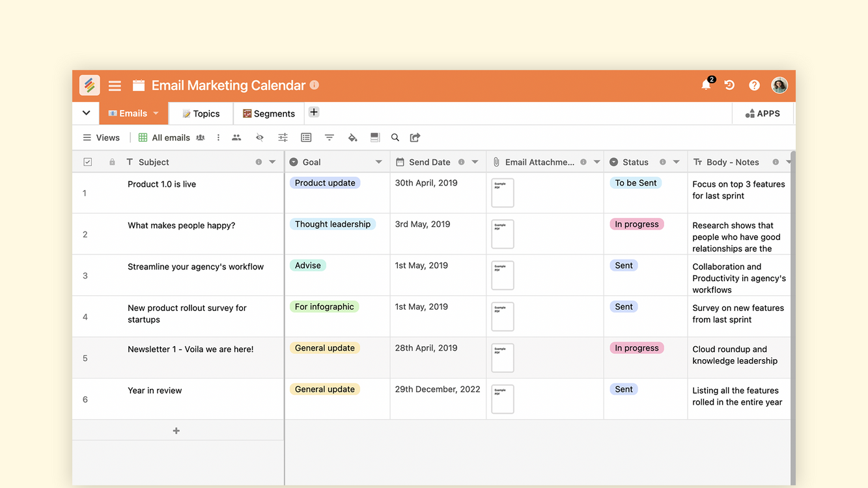868x488 pixels.
Task: Click row number 5
Action: point(85,359)
